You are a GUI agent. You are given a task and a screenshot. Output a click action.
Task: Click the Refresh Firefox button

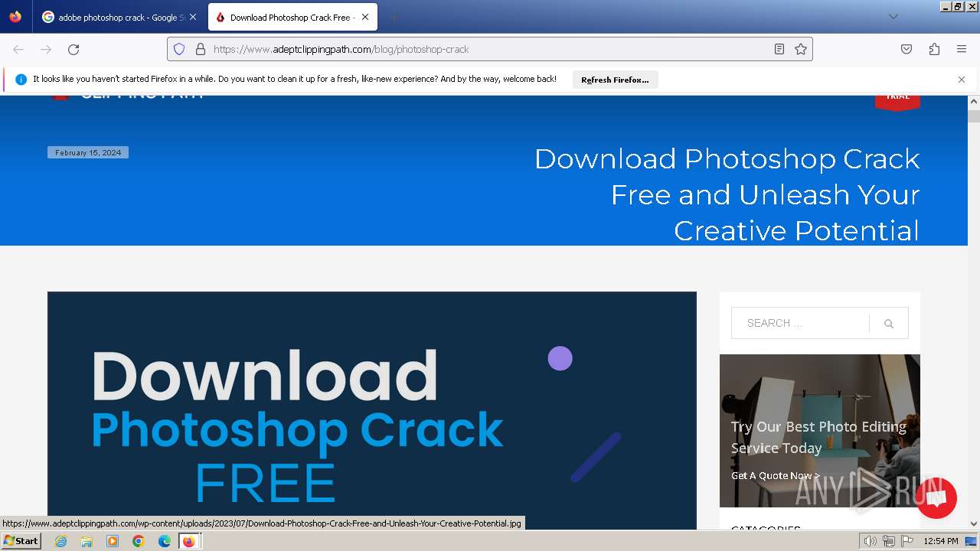click(615, 80)
